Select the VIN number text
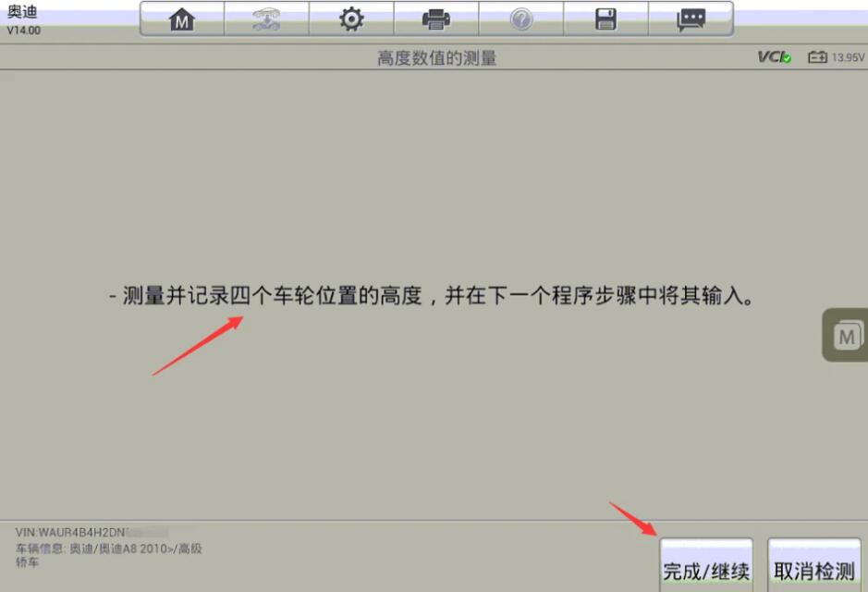Image resolution: width=868 pixels, height=592 pixels. click(x=92, y=532)
